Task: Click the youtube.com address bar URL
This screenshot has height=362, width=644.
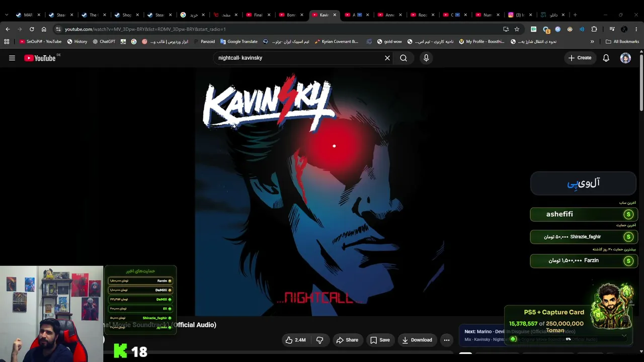Action: (145, 29)
